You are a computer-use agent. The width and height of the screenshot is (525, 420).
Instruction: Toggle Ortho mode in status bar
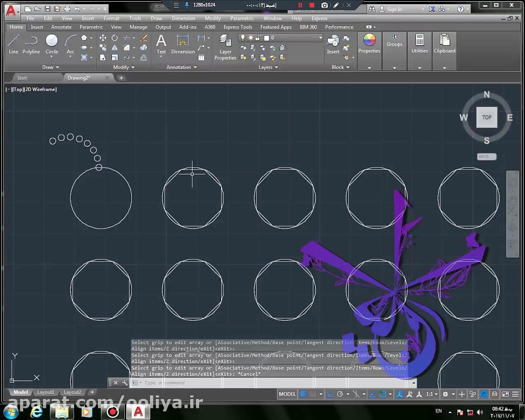click(x=330, y=394)
